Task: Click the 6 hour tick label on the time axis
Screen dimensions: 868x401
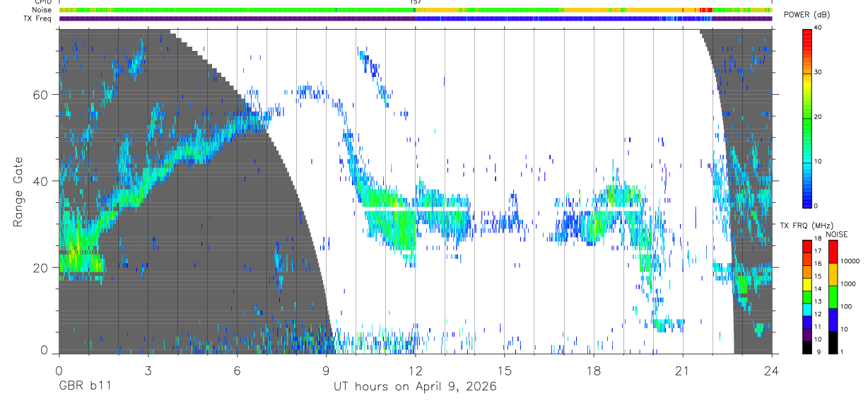Action: point(237,370)
